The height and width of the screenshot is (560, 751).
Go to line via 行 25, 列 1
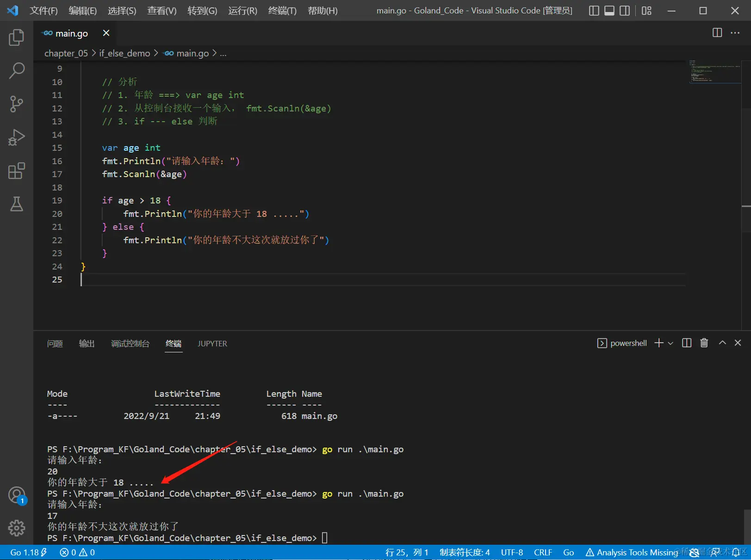[x=407, y=552]
